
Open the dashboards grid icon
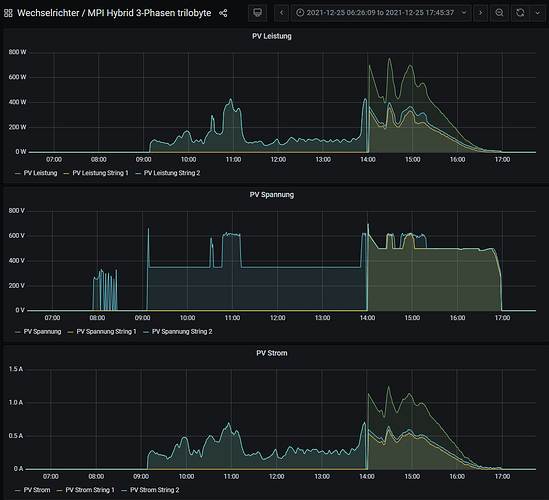(8, 13)
